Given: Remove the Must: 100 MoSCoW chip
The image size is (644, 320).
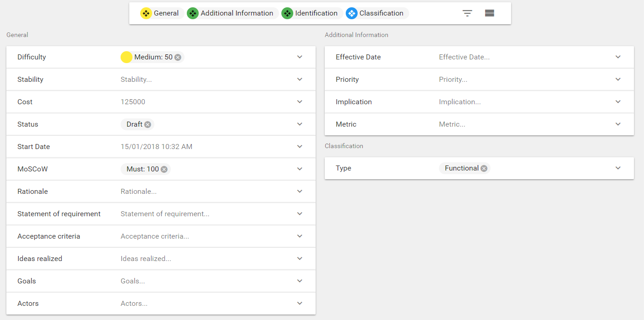Looking at the screenshot, I should 164,169.
